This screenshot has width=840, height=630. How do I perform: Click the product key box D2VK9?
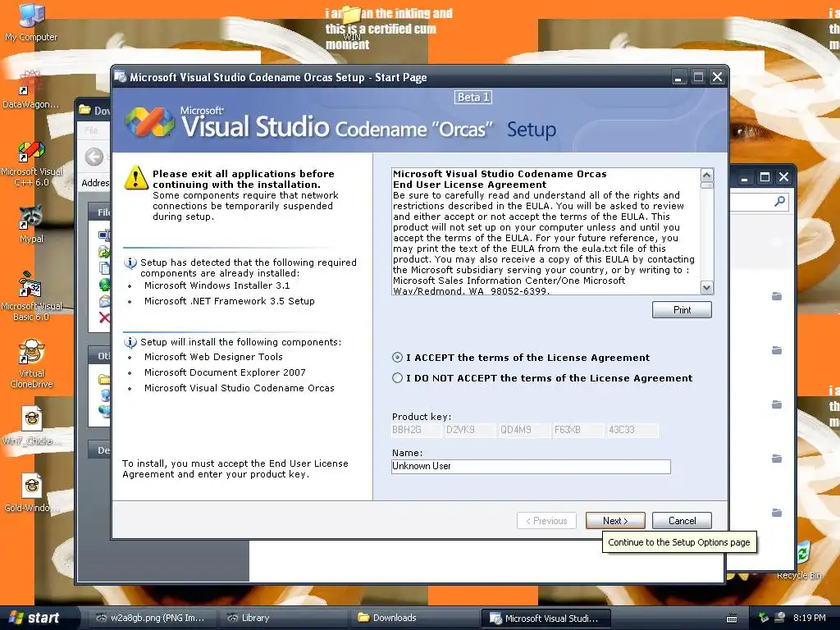point(470,430)
